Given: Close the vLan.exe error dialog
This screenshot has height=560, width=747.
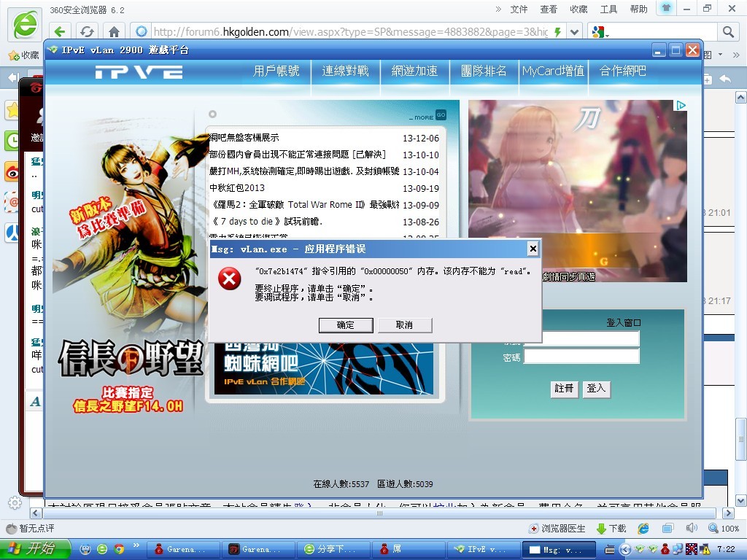Looking at the screenshot, I should coord(533,249).
